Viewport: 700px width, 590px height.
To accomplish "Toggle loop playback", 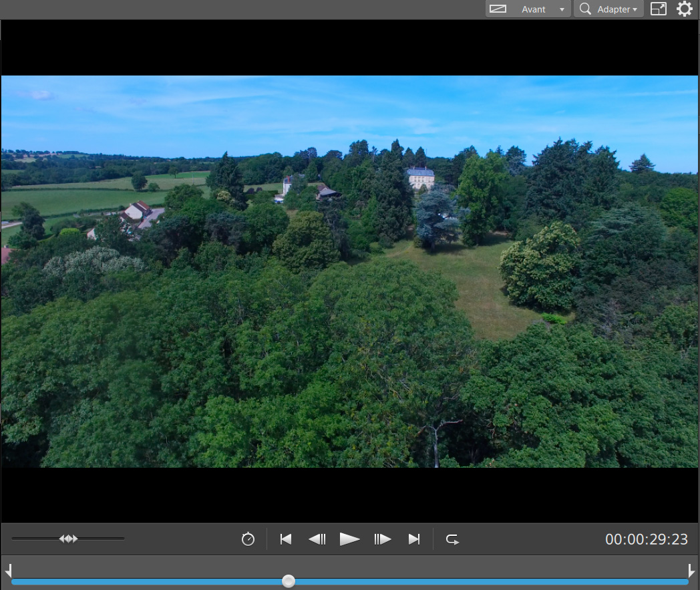I will [x=452, y=539].
